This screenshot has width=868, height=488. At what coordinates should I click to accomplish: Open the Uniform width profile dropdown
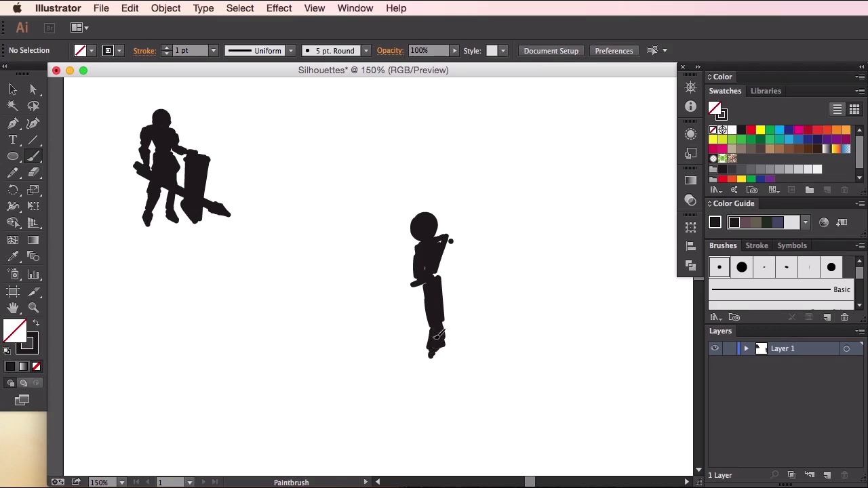click(290, 51)
